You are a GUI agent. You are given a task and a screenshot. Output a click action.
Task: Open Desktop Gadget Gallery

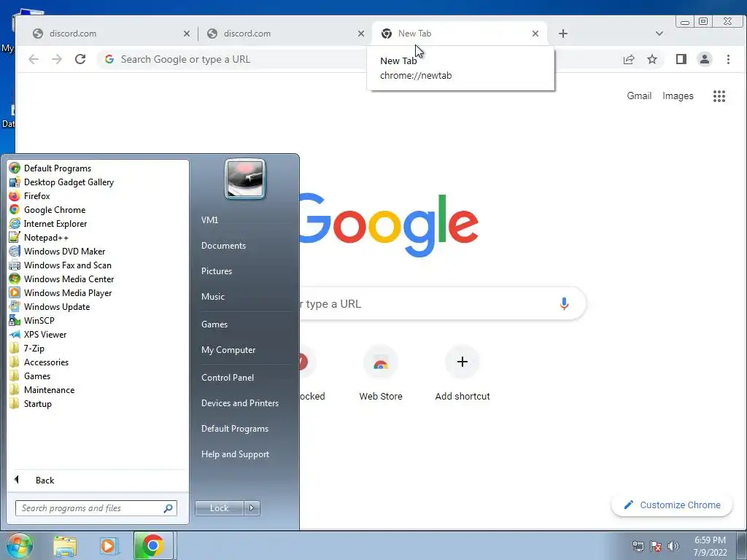coord(98,182)
